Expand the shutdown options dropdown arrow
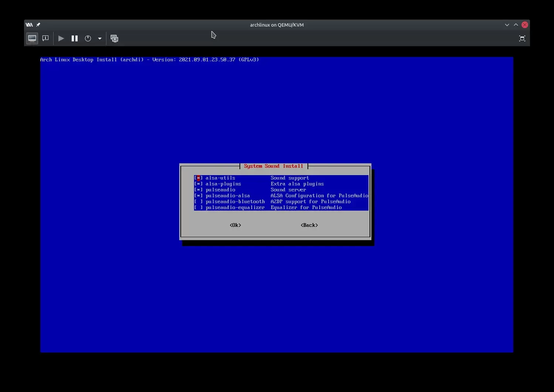This screenshot has width=554, height=392. 99,38
